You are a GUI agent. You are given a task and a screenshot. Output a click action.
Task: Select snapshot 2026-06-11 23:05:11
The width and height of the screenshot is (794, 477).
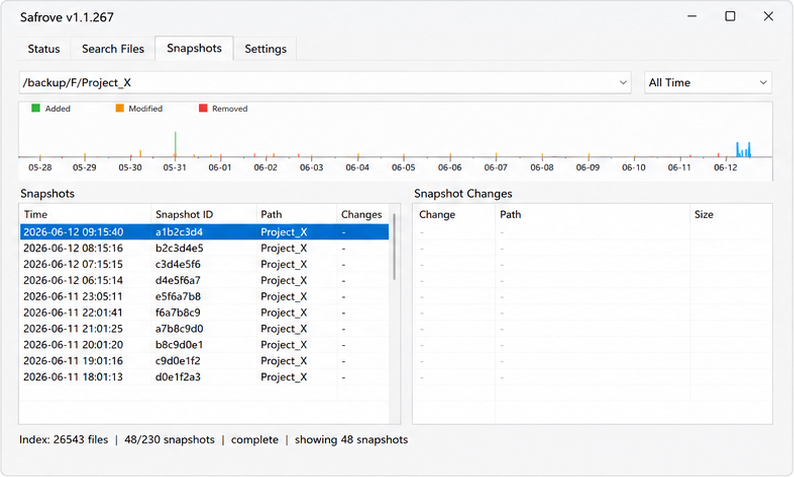205,297
